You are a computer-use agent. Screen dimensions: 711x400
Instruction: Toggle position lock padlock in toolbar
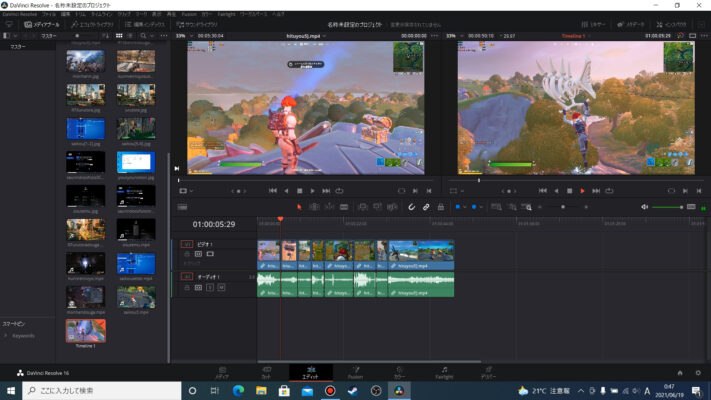(x=441, y=207)
